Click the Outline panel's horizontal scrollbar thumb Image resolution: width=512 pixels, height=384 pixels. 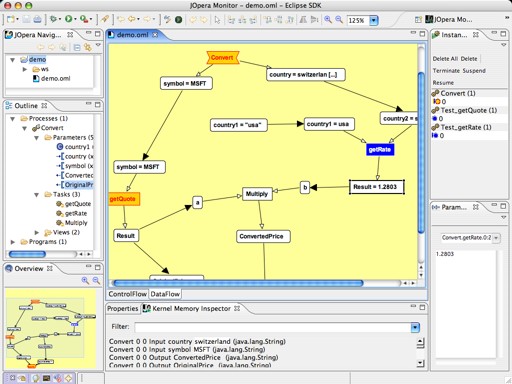pyautogui.click(x=27, y=254)
